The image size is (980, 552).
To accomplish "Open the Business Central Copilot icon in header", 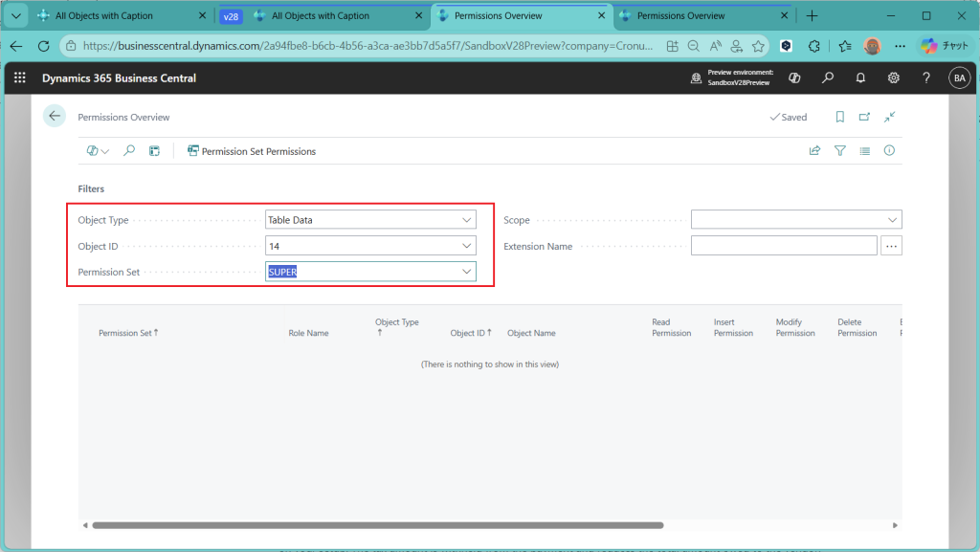I will (x=794, y=78).
